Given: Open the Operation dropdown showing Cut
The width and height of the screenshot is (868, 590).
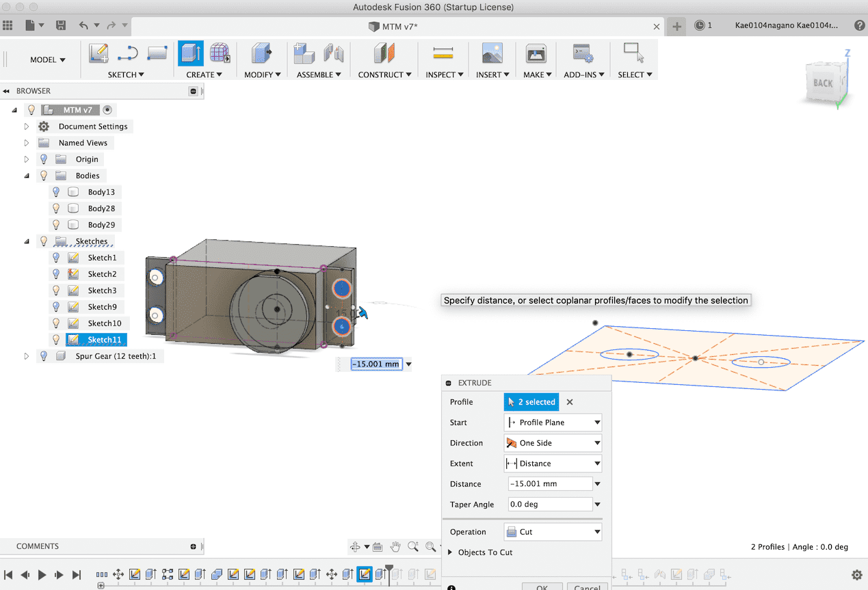Looking at the screenshot, I should click(x=553, y=532).
